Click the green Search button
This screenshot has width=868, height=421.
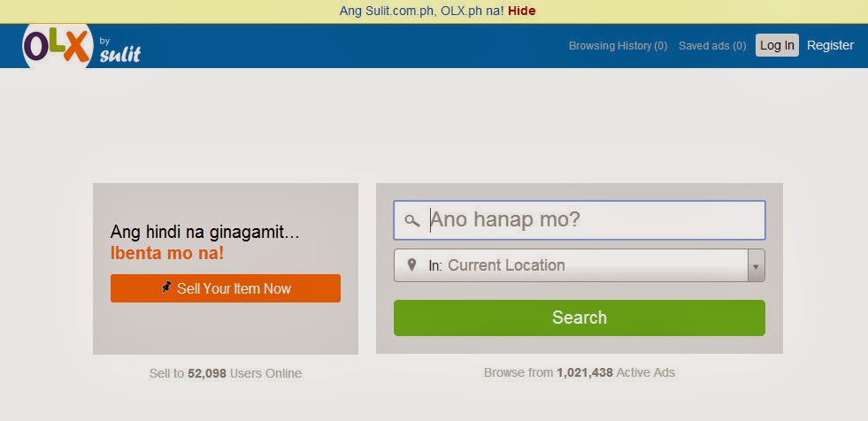[579, 318]
